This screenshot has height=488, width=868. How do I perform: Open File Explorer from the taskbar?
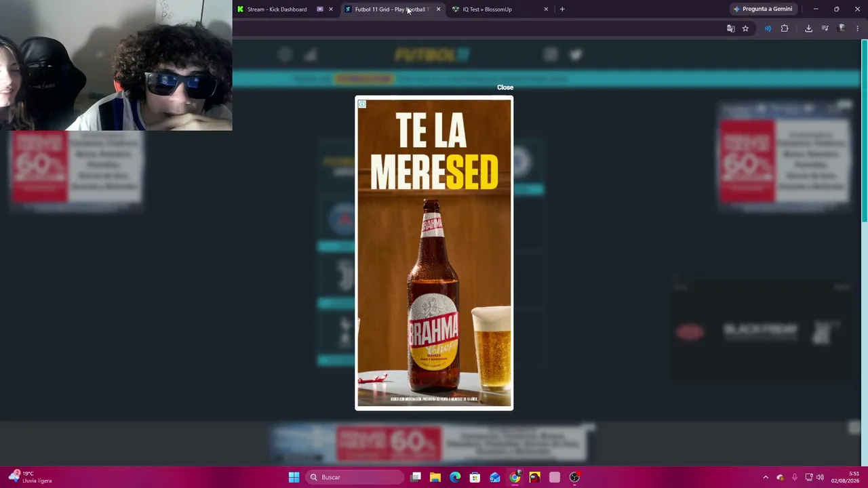[435, 477]
